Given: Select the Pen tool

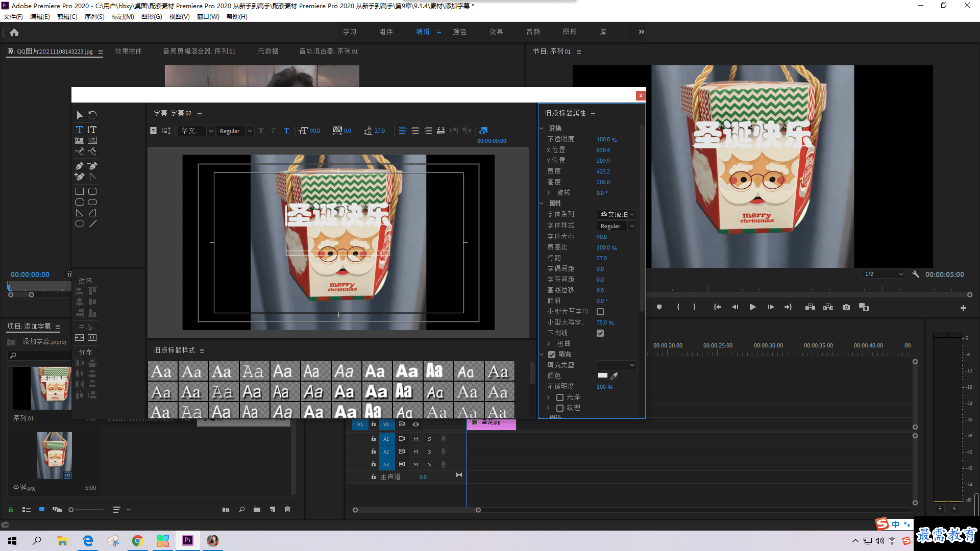Looking at the screenshot, I should pyautogui.click(x=80, y=166).
